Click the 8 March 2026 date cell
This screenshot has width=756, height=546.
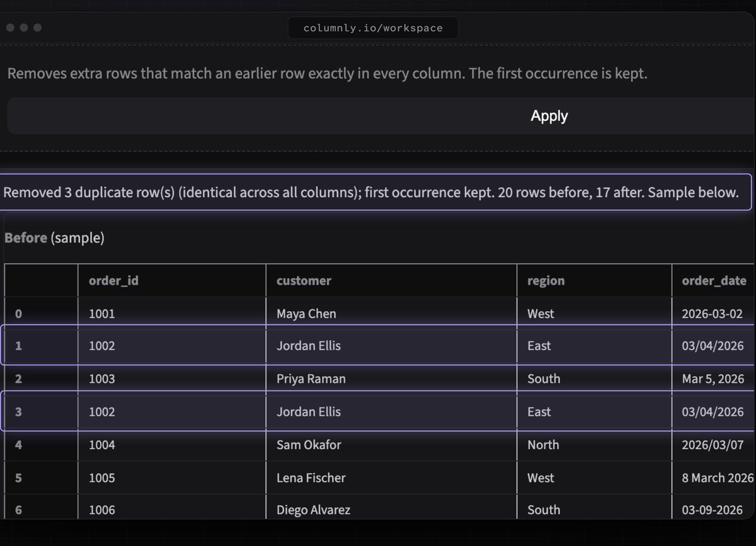713,478
